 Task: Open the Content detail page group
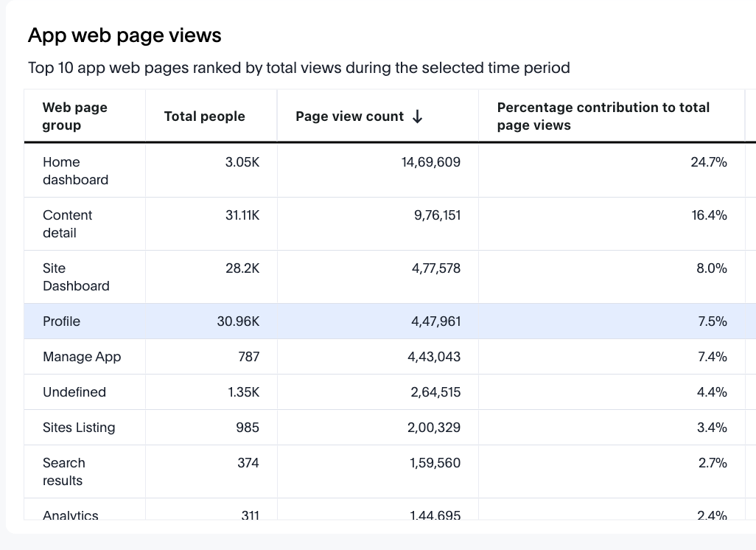(x=67, y=224)
